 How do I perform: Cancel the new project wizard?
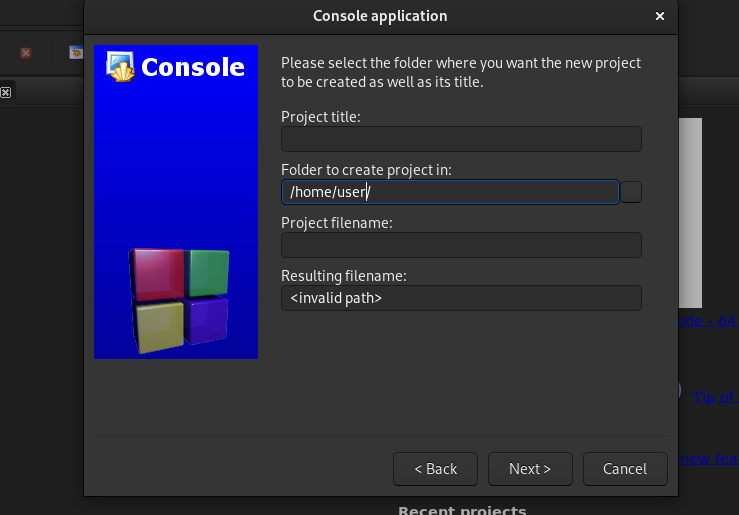625,469
